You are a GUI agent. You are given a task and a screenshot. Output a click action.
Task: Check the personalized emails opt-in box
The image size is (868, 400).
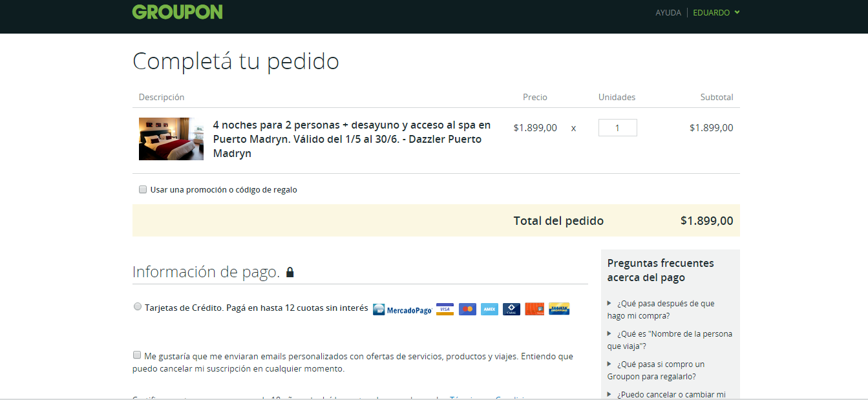coord(137,355)
